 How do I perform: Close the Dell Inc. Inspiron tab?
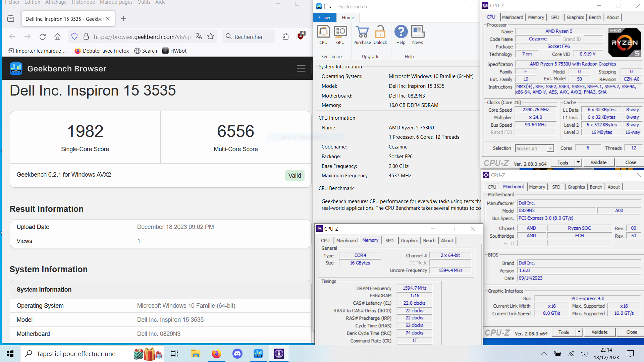coord(108,19)
